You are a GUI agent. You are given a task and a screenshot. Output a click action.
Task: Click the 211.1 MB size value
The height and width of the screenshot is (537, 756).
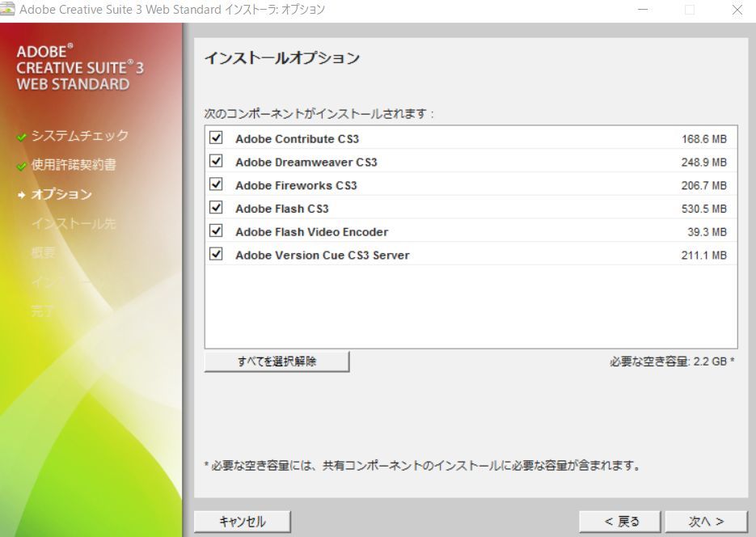tap(704, 255)
